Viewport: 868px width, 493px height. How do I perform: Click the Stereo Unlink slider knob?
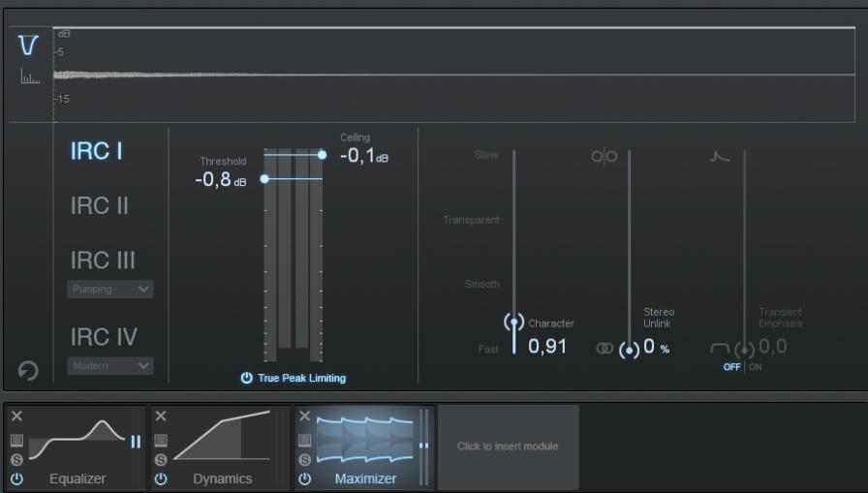point(630,351)
